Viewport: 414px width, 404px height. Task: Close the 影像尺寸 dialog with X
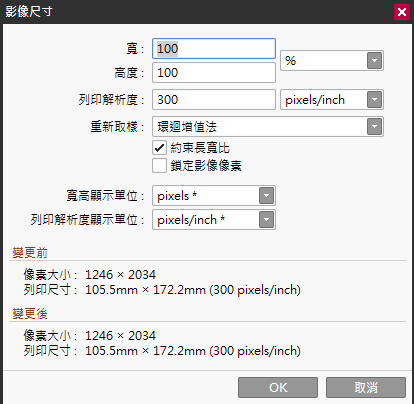402,12
